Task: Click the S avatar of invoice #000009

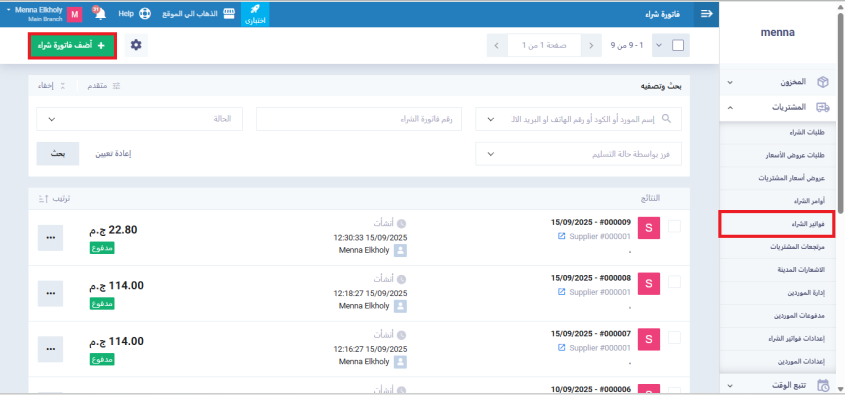Action: point(649,228)
